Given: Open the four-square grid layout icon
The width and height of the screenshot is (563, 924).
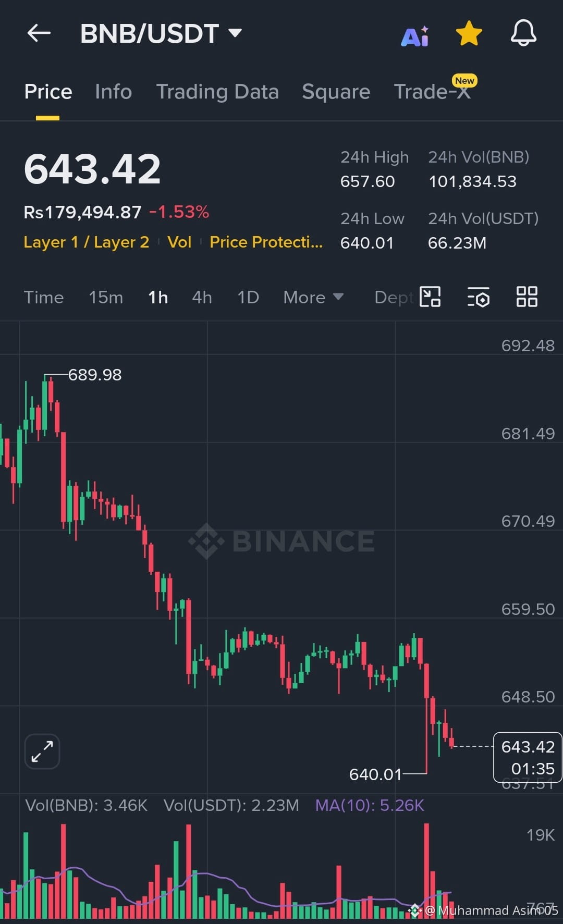Looking at the screenshot, I should click(527, 297).
